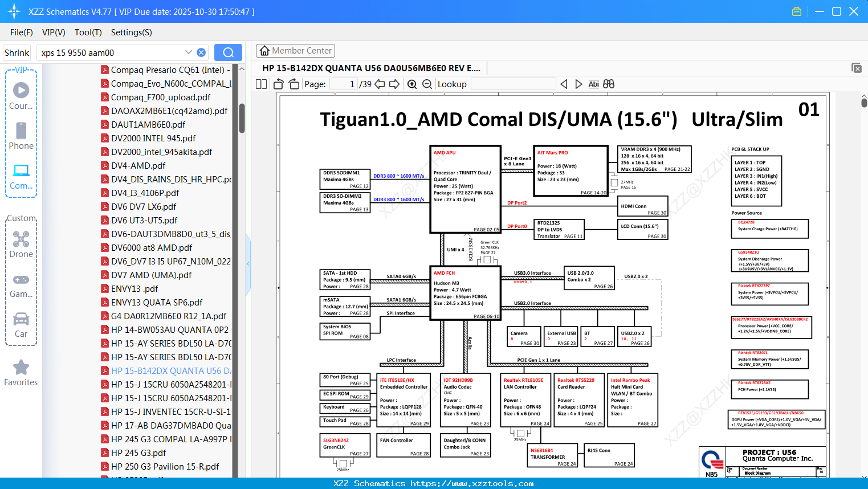Zoom in on the schematic

tap(412, 84)
